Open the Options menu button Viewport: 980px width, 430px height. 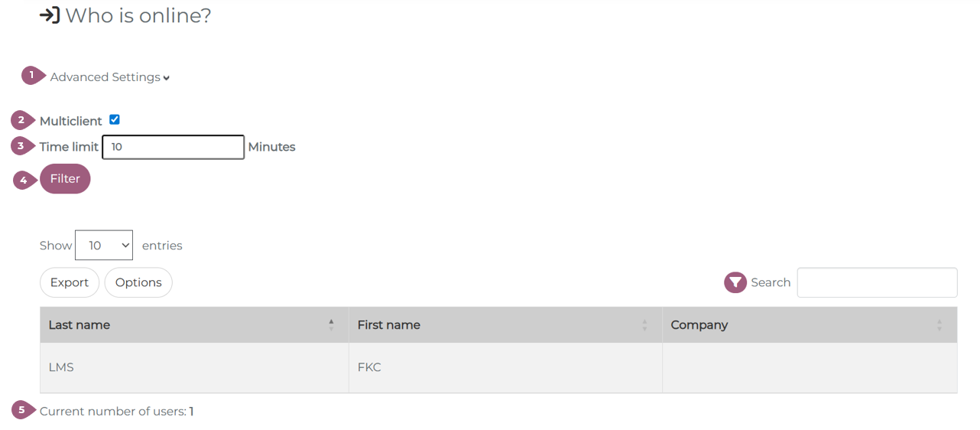pyautogui.click(x=138, y=282)
